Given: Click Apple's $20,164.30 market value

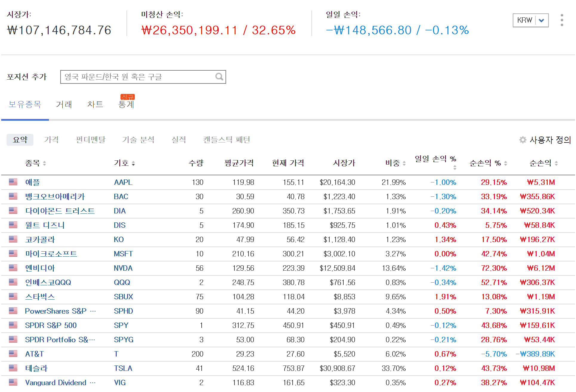Looking at the screenshot, I should point(337,182).
